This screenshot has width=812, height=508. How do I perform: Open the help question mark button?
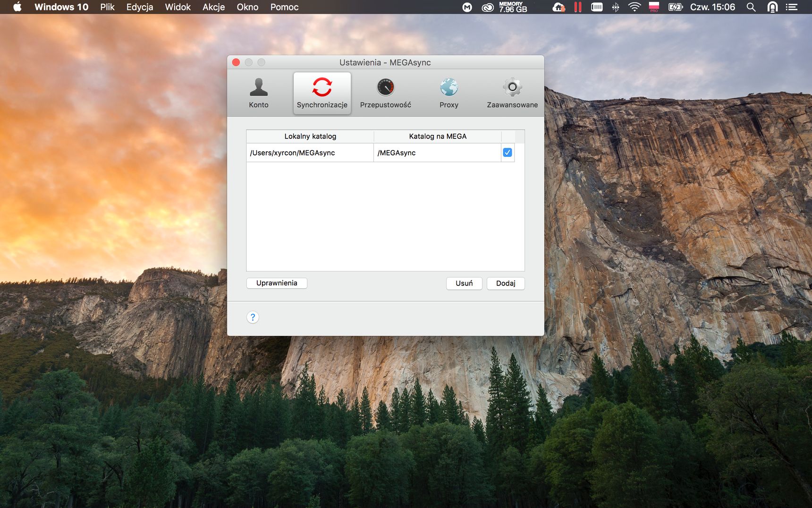[253, 317]
